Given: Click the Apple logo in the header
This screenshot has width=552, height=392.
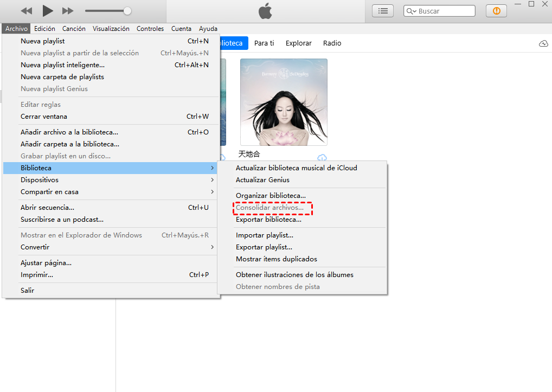Looking at the screenshot, I should pos(265,11).
